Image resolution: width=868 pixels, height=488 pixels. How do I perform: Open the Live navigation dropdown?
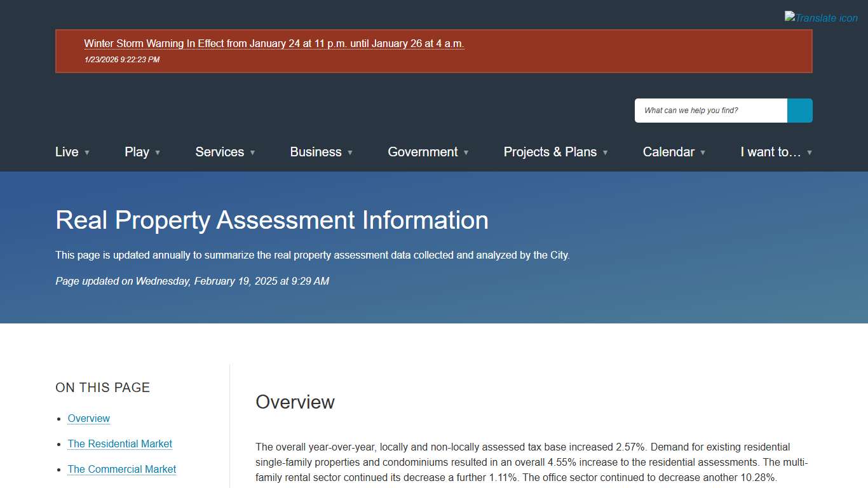pyautogui.click(x=88, y=152)
